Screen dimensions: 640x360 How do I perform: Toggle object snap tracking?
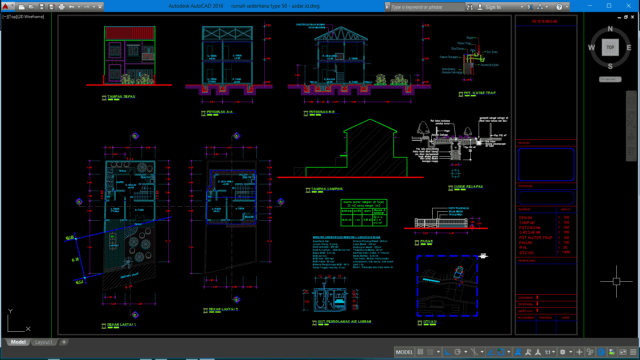(x=491, y=352)
